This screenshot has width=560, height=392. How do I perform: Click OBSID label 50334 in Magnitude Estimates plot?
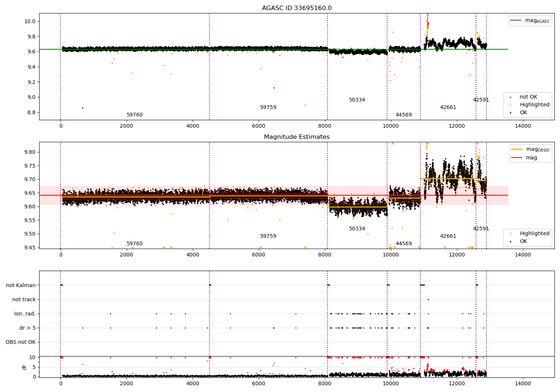pyautogui.click(x=357, y=229)
